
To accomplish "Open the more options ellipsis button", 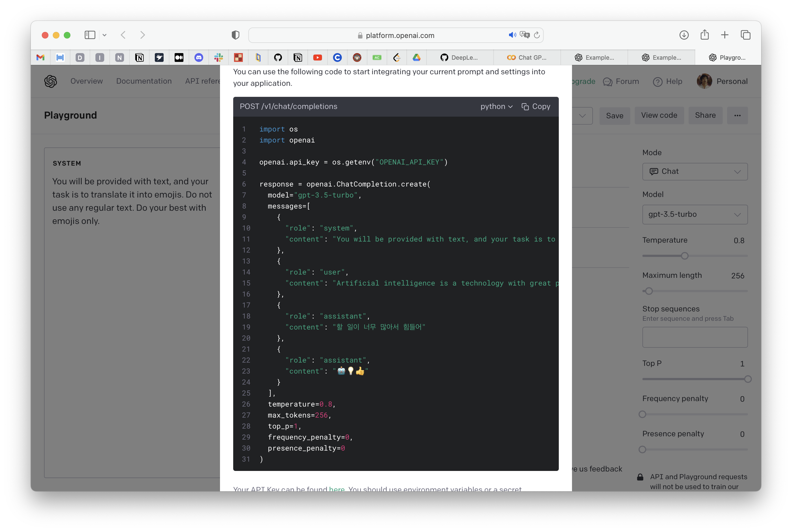I will [737, 115].
